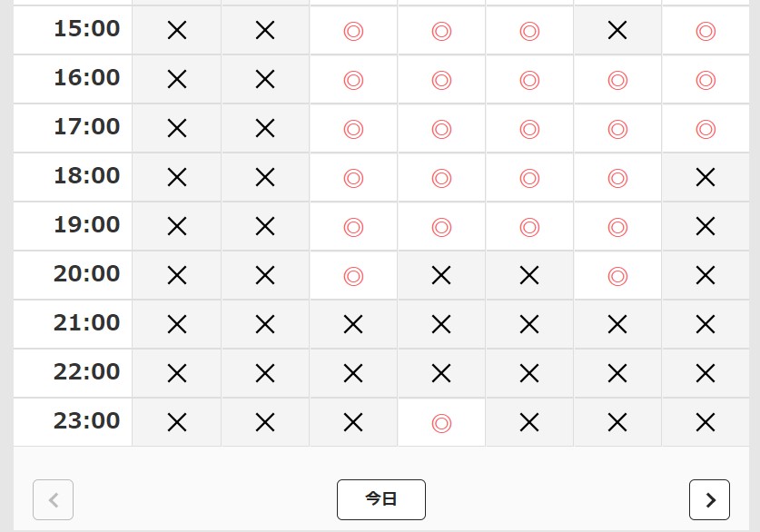Viewport: 760px width, 532px height.
Task: Reserve the 18:00 slot in the fourth column
Action: (441, 178)
